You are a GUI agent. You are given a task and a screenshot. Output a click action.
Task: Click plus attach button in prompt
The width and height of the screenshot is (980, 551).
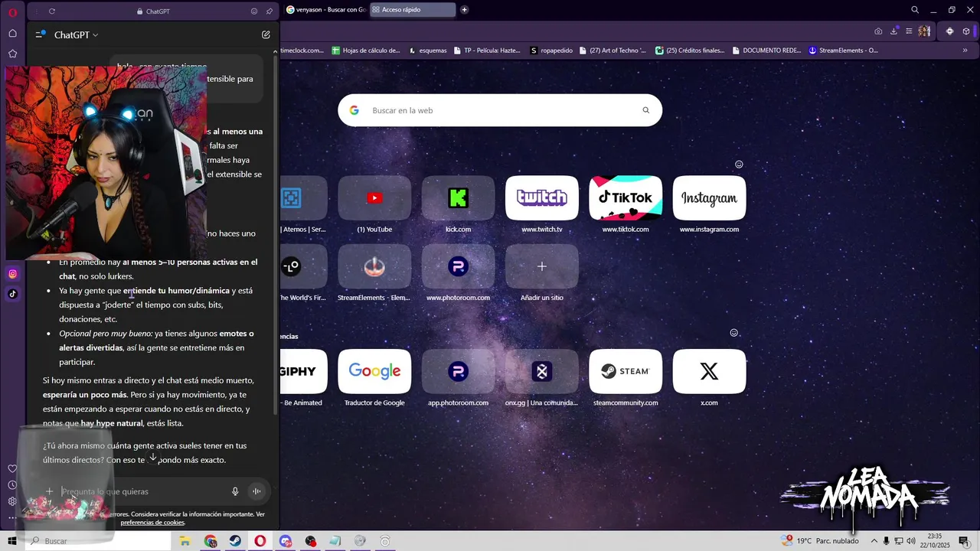click(49, 491)
